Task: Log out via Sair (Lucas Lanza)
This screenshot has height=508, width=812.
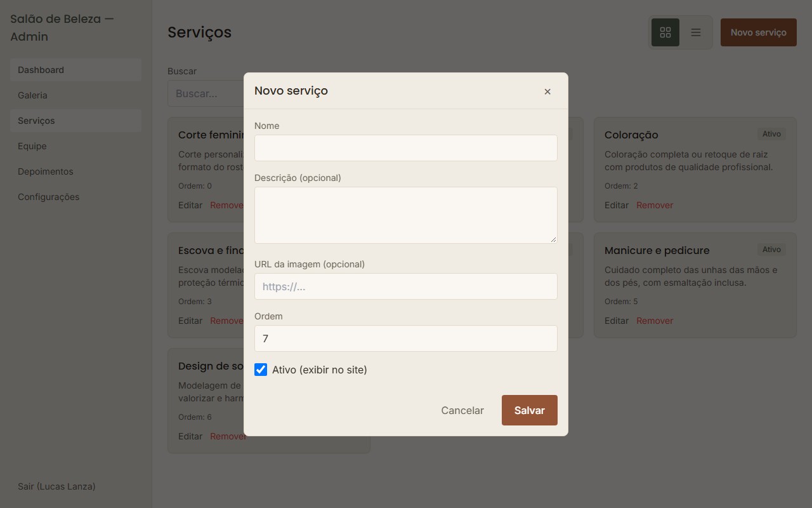Action: click(x=56, y=486)
